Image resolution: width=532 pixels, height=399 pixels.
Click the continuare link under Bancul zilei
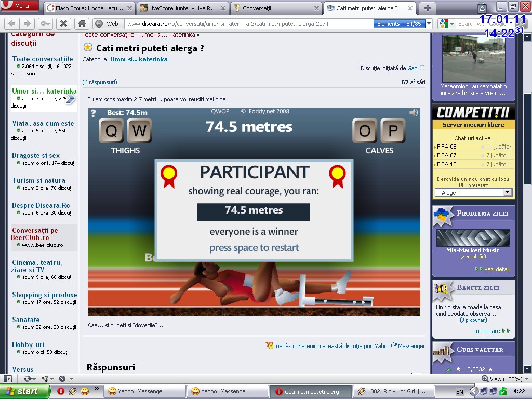tap(486, 331)
